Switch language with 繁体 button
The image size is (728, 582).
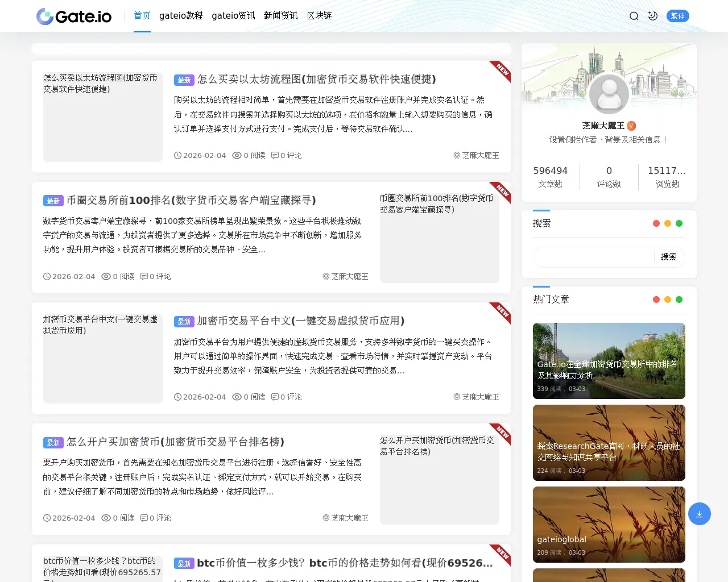click(x=677, y=16)
